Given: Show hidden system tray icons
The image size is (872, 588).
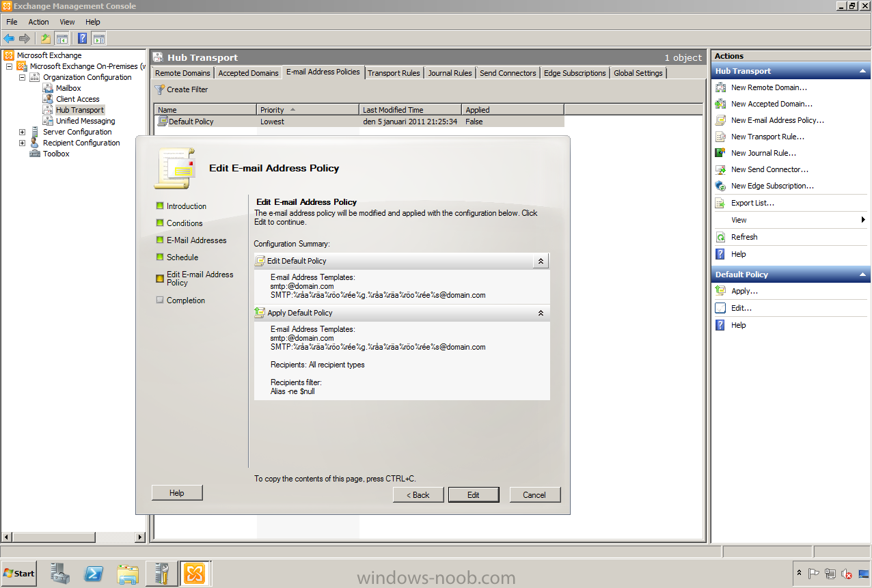Looking at the screenshot, I should [x=799, y=573].
